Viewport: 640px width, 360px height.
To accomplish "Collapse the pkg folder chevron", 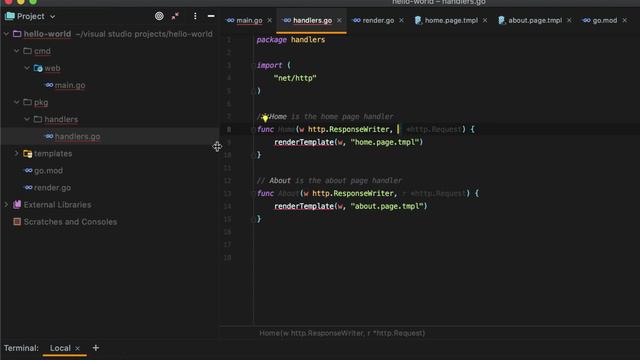I will tap(16, 102).
